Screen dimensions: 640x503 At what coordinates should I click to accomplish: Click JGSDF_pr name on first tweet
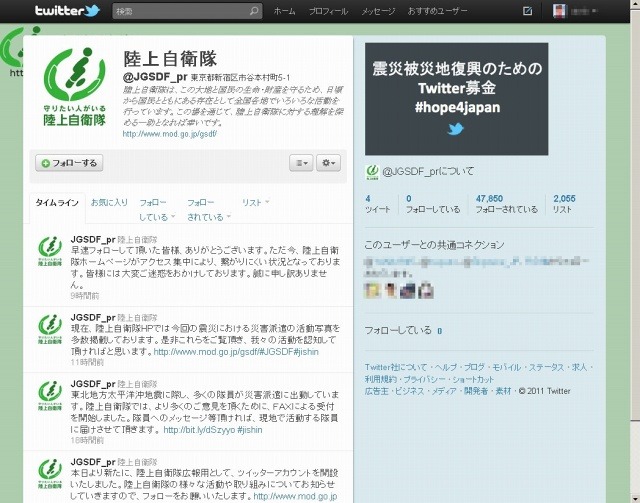click(93, 239)
